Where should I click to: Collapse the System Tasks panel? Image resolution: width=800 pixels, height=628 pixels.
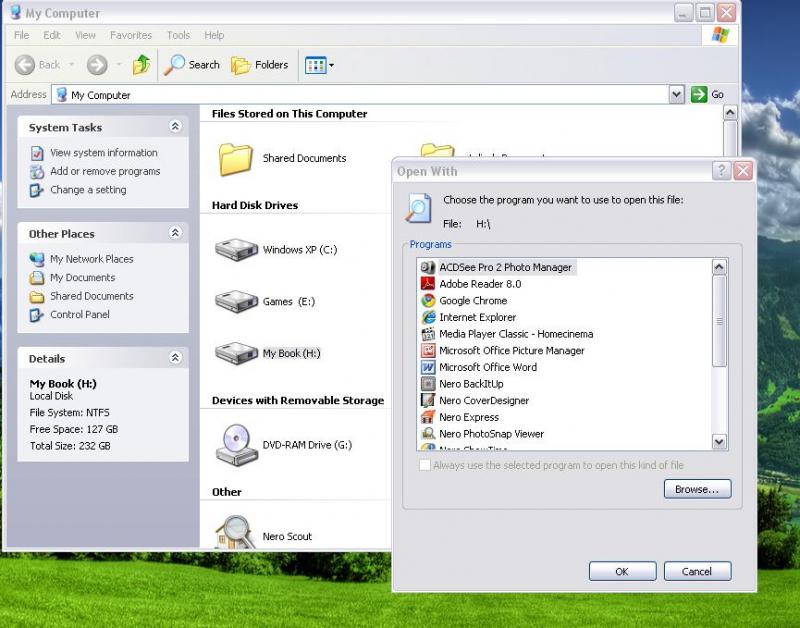[x=175, y=127]
